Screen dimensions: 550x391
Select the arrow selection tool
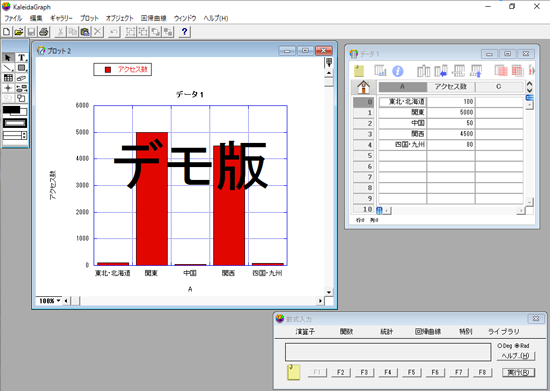(8, 58)
